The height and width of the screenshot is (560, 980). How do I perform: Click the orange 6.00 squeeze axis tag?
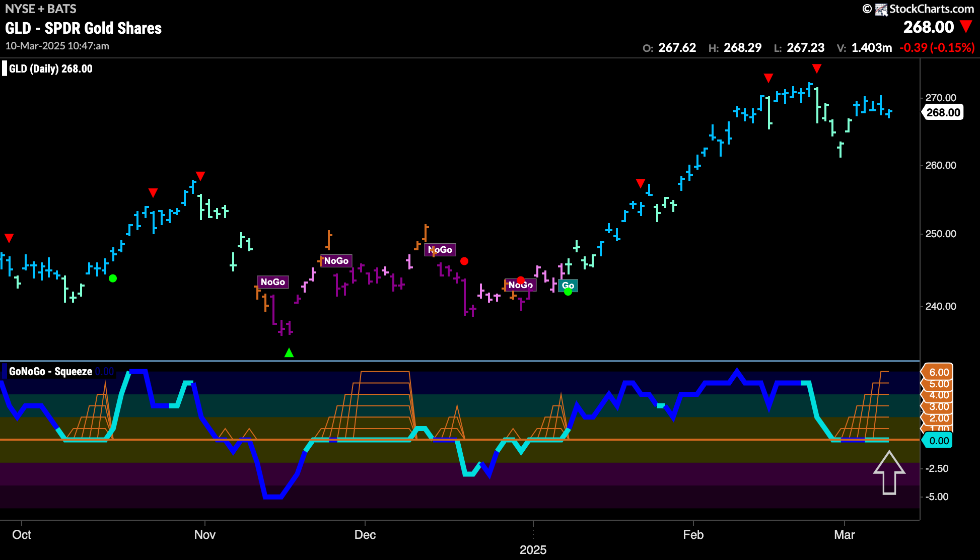(x=938, y=372)
